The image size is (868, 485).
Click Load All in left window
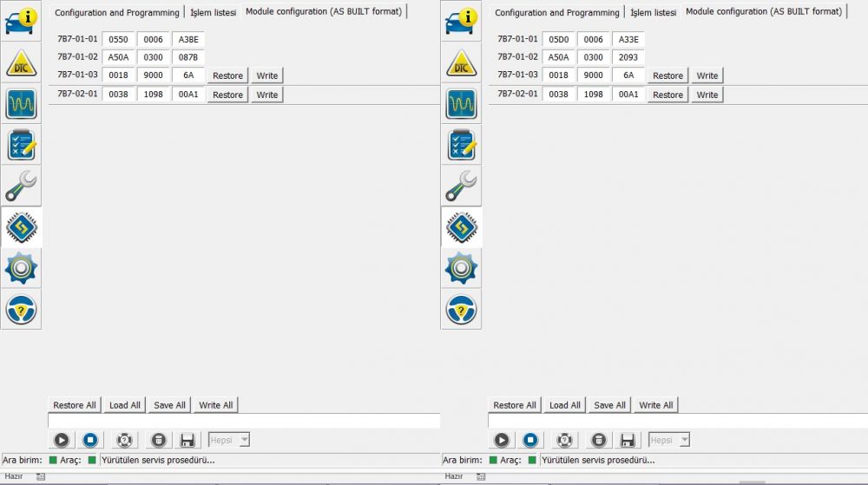124,405
